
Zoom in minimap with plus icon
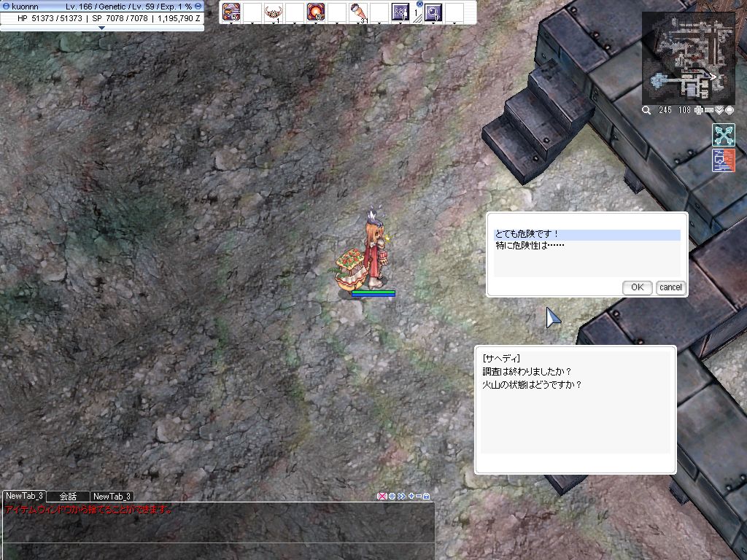coord(698,110)
